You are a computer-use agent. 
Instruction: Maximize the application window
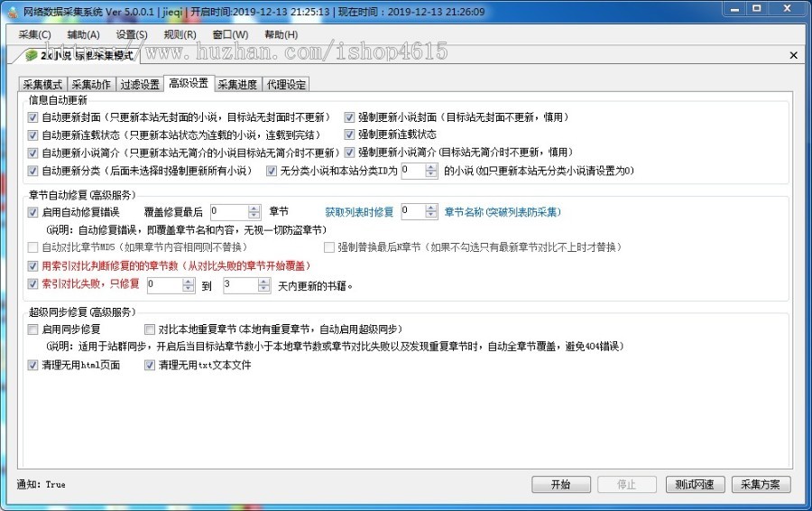tap(757, 9)
